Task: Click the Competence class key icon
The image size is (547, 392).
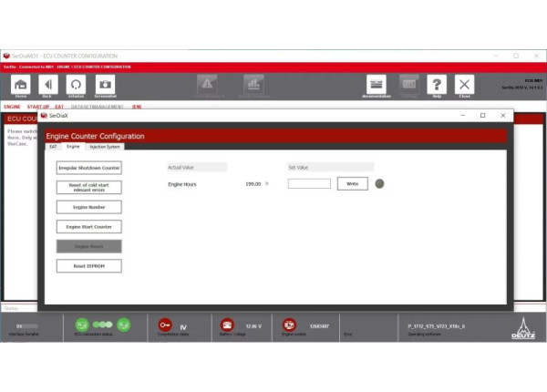Action: click(x=165, y=325)
